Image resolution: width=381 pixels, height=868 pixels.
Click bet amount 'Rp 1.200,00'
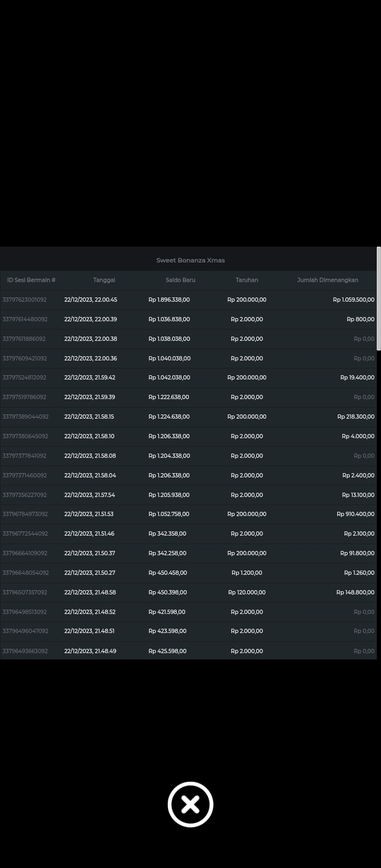(x=247, y=573)
